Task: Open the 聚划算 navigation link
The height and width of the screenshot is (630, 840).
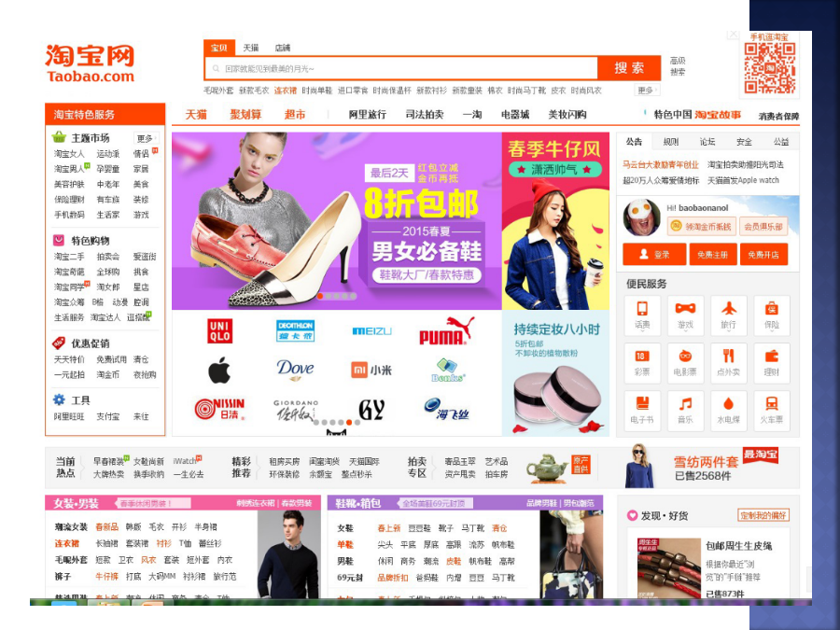Action: 245,115
